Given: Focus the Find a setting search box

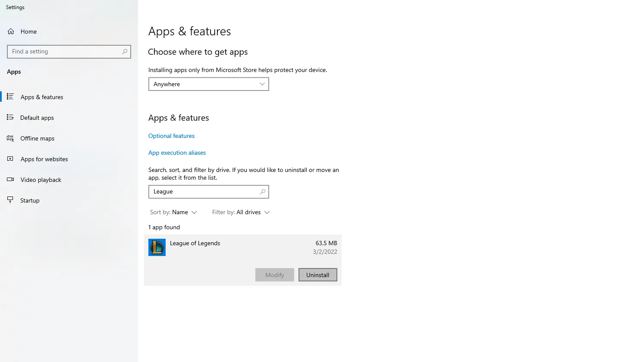Looking at the screenshot, I should point(69,52).
